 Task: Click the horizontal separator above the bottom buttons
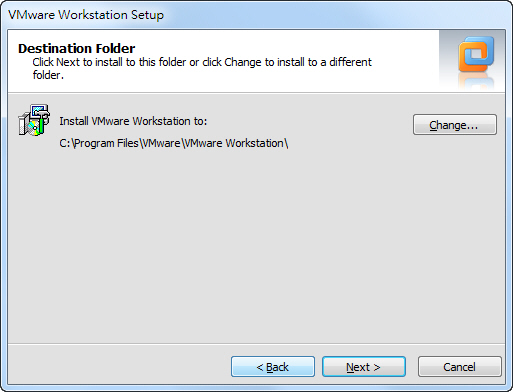click(x=256, y=343)
